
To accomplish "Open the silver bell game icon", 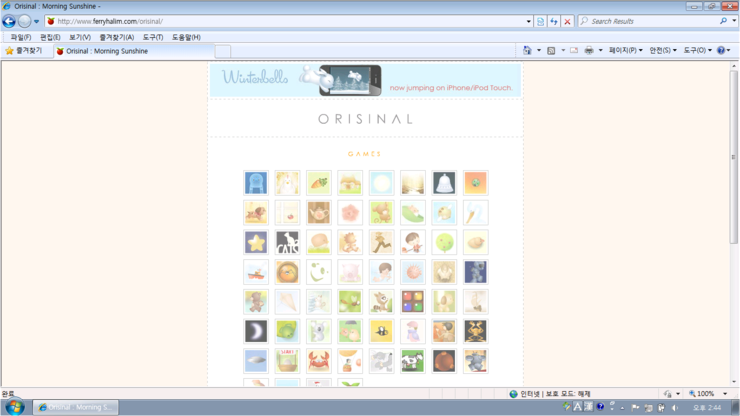I will pos(444,183).
